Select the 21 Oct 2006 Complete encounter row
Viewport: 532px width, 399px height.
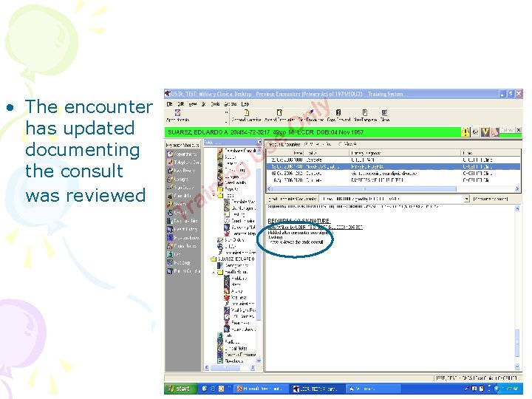coord(393,160)
